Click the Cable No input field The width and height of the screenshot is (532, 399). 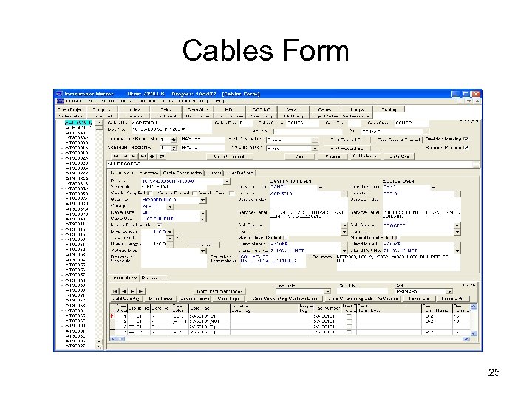coord(171,123)
